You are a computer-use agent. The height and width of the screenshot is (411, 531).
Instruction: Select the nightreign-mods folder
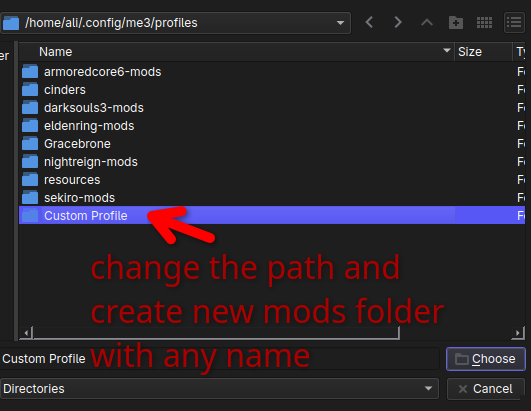click(272, 161)
